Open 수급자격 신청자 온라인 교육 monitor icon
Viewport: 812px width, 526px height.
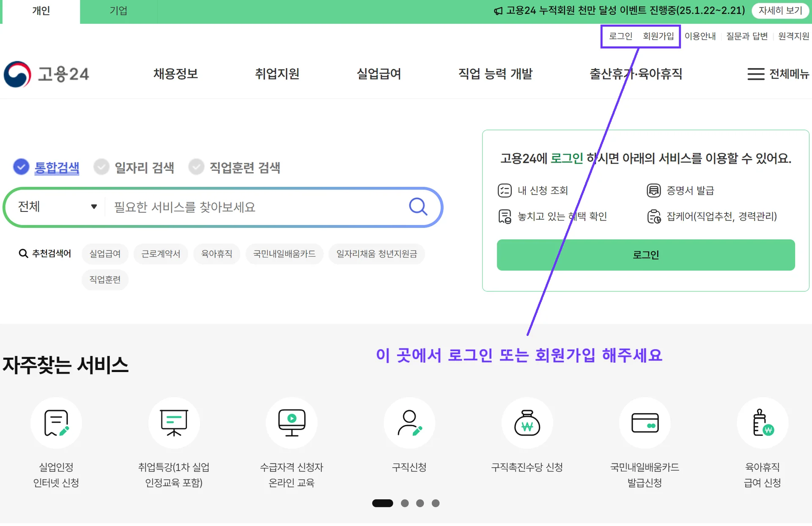pyautogui.click(x=291, y=423)
